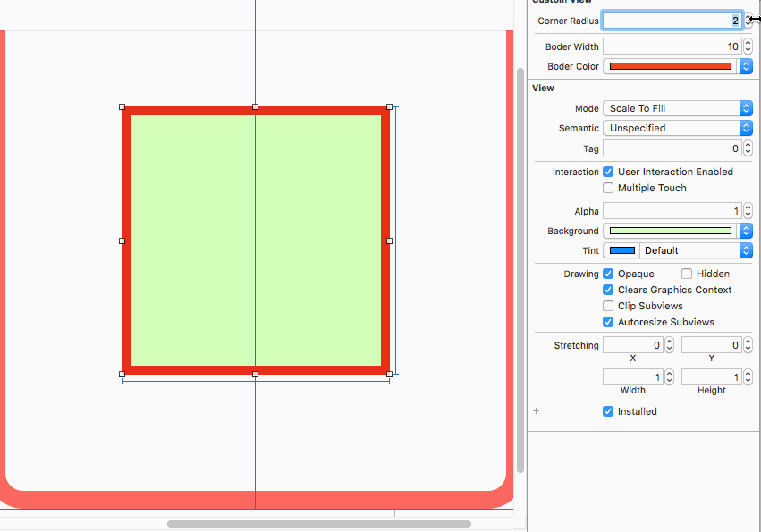Image resolution: width=761 pixels, height=532 pixels.
Task: Click the Stretching Y stepper
Action: click(x=748, y=345)
